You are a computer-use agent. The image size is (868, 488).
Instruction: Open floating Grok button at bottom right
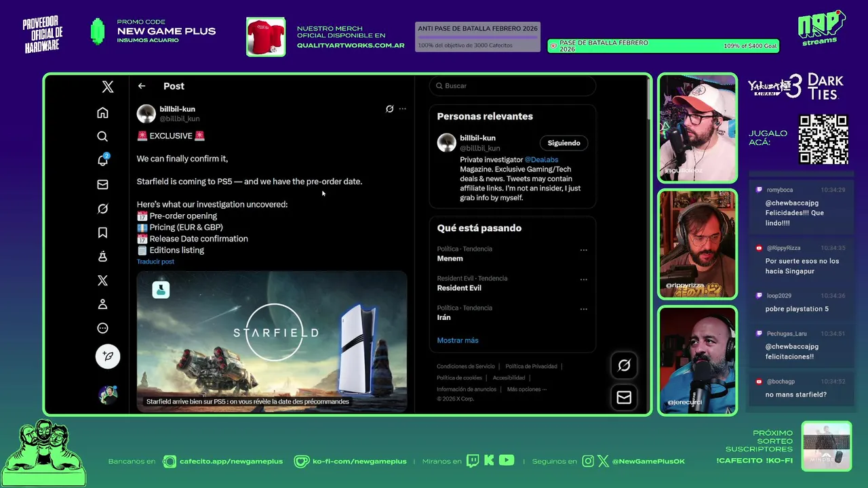(624, 365)
